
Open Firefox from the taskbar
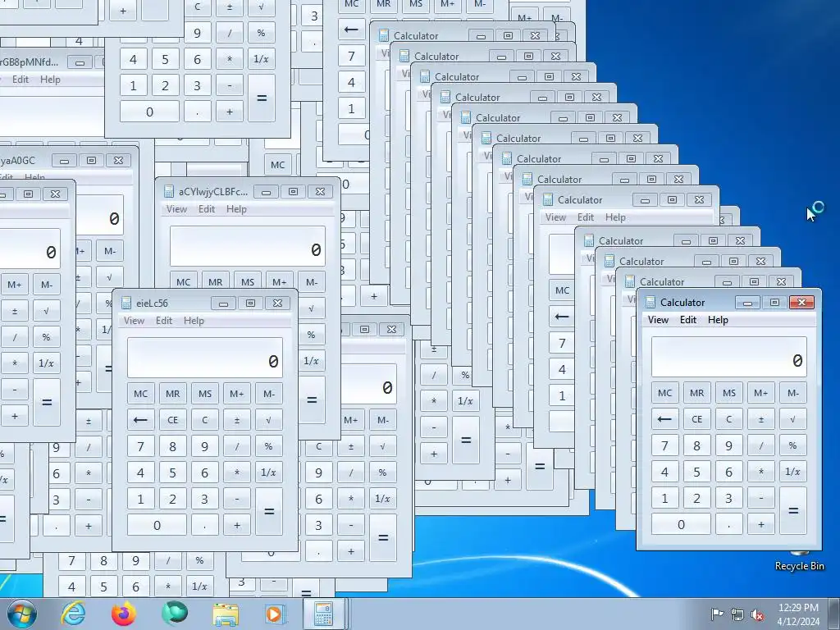point(123,614)
